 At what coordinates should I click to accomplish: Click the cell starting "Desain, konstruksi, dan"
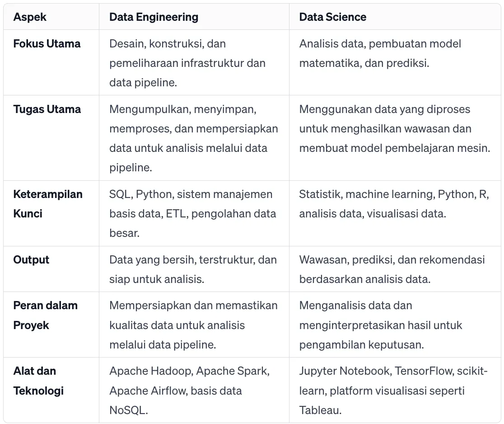[187, 63]
